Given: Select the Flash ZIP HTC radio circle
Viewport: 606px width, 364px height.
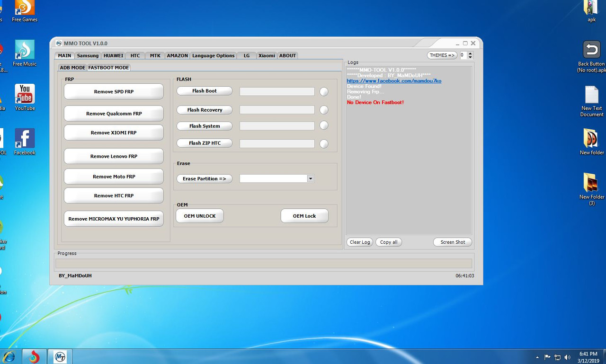Looking at the screenshot, I should [x=324, y=144].
